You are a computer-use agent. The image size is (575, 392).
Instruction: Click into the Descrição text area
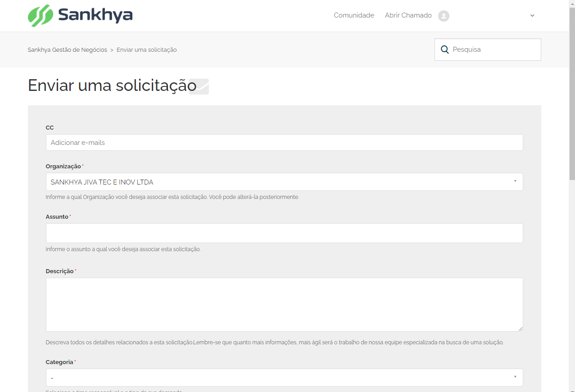284,305
